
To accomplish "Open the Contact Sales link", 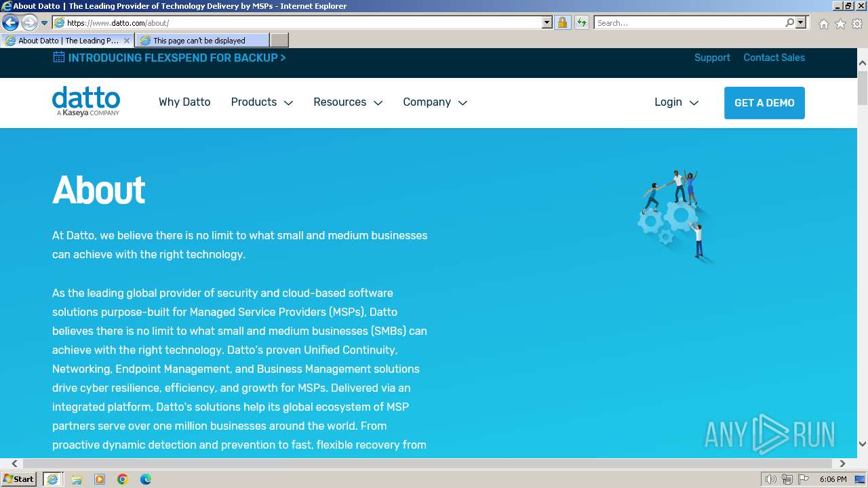I will click(x=774, y=58).
